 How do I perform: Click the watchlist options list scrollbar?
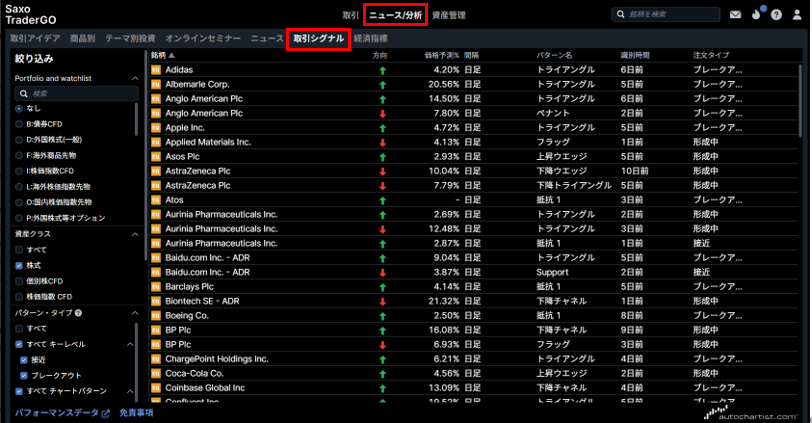pyautogui.click(x=137, y=119)
